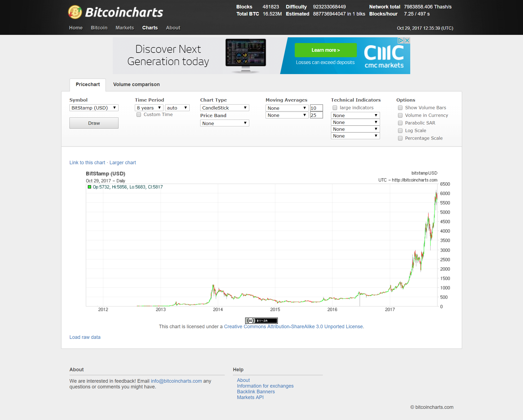Select the Pricechart tab
This screenshot has height=420, width=523.
pyautogui.click(x=88, y=84)
